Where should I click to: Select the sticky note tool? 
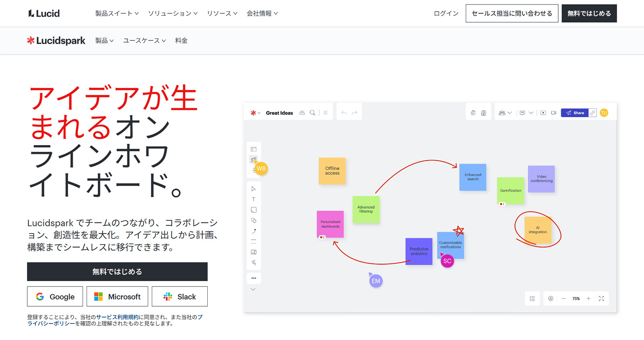coord(254,210)
